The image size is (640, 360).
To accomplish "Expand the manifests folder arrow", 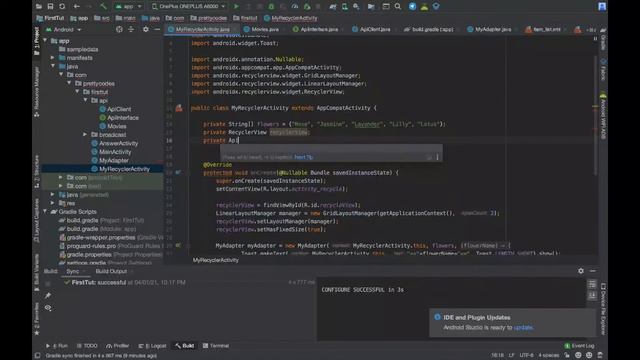I will [53, 58].
